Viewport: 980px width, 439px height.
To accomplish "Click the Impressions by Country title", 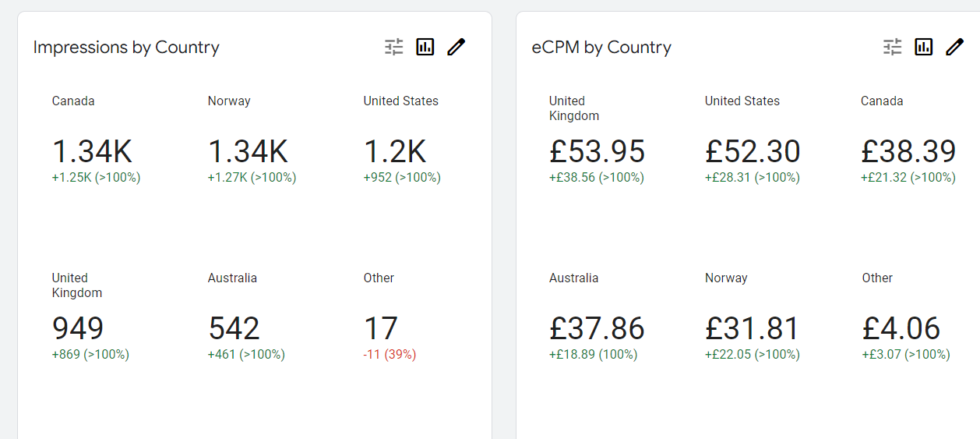I will click(126, 48).
